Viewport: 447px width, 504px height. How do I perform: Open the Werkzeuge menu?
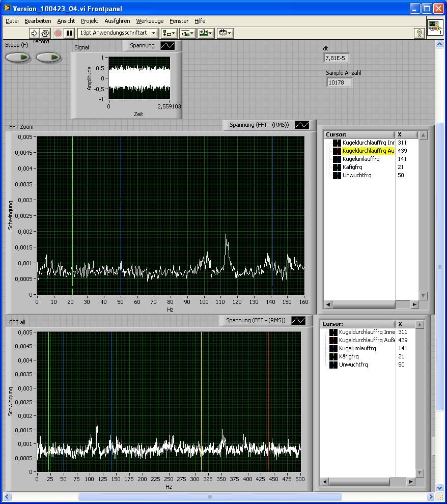tap(150, 21)
